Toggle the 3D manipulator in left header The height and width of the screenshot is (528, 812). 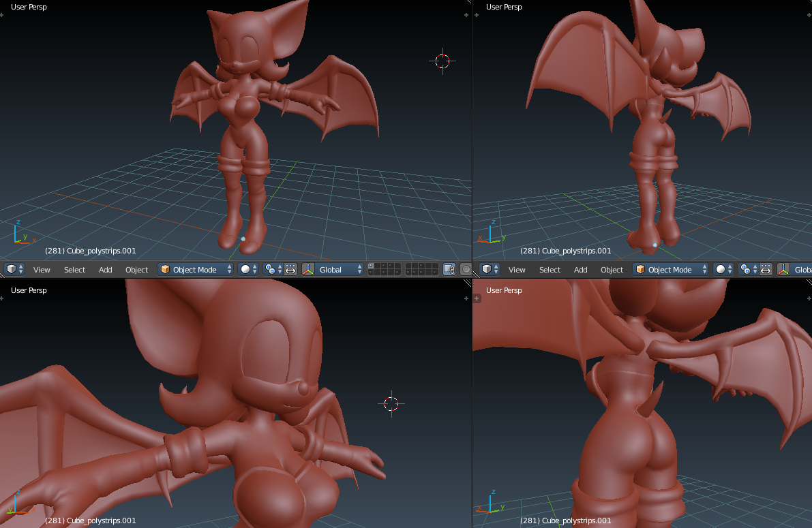click(x=308, y=269)
